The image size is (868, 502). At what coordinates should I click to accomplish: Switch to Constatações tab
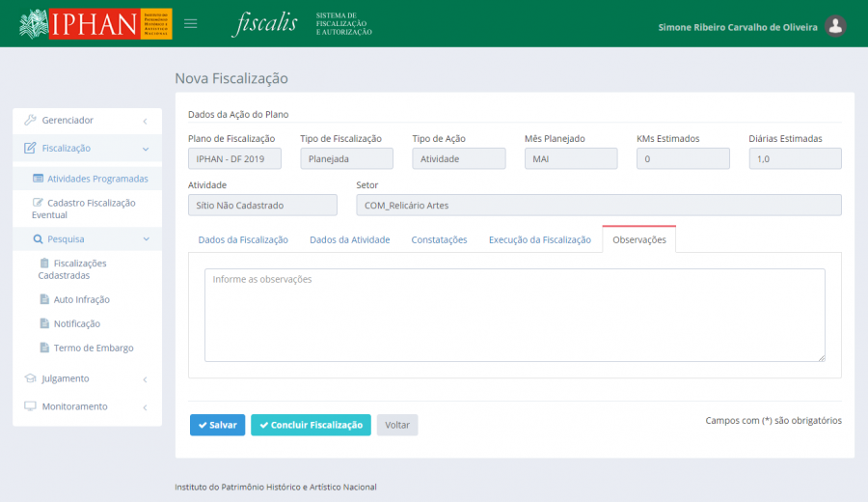click(x=439, y=239)
